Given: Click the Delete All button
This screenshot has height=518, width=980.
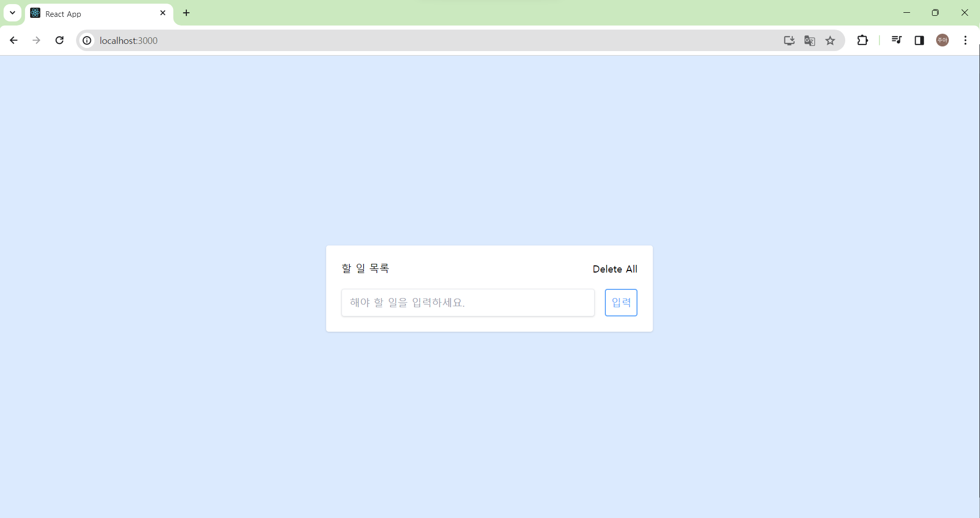Looking at the screenshot, I should (x=615, y=269).
